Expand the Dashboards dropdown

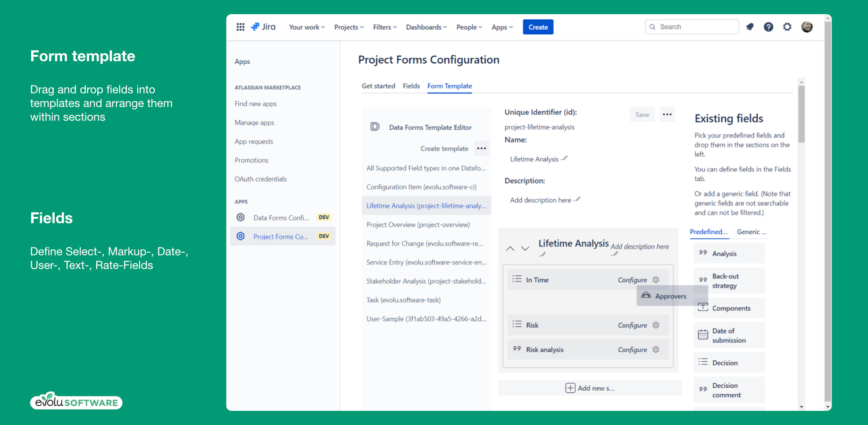coord(426,27)
